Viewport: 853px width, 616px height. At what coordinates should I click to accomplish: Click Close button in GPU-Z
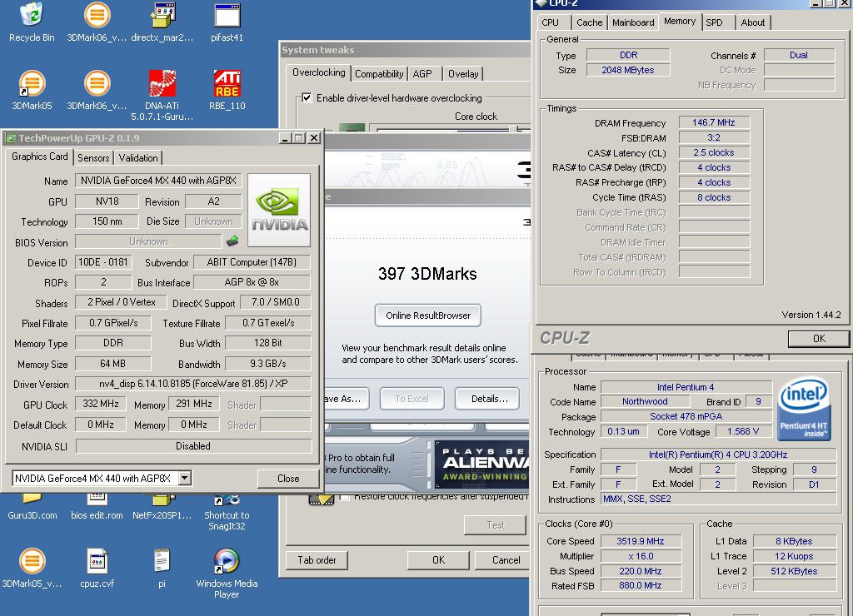pyautogui.click(x=287, y=479)
